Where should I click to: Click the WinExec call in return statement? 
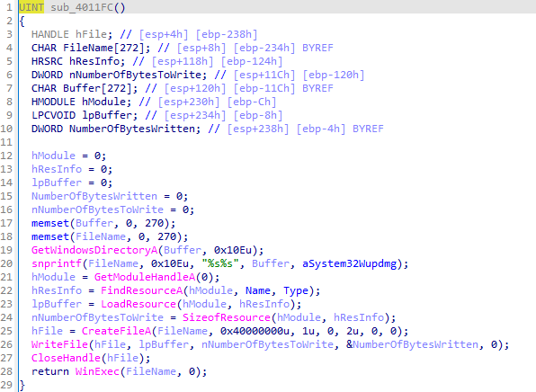tap(97, 371)
